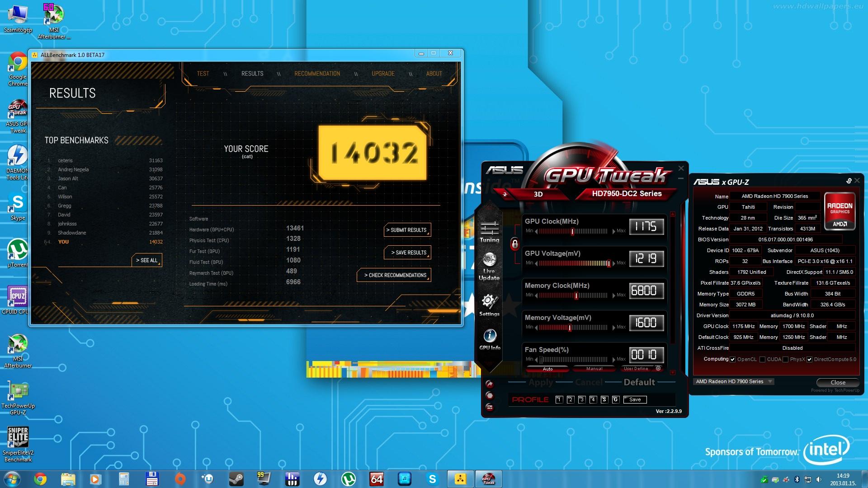The height and width of the screenshot is (488, 868).
Task: Open the µTorrent desktop shortcut
Action: tap(18, 253)
